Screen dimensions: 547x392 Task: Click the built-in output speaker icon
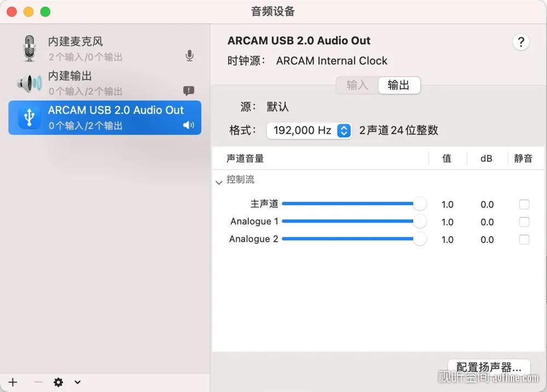point(28,83)
